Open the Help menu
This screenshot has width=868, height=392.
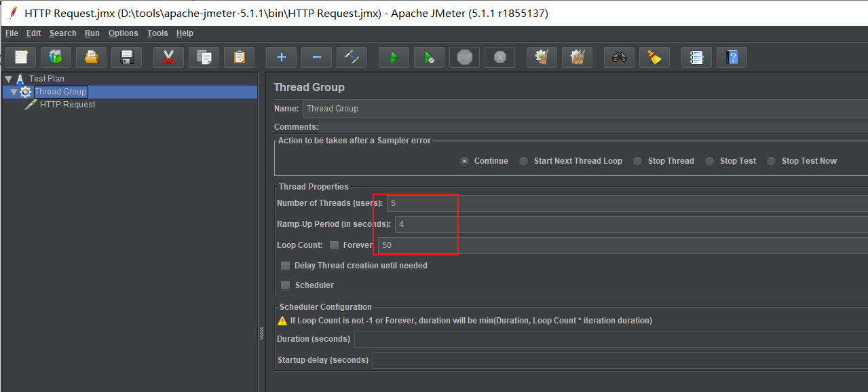(185, 33)
